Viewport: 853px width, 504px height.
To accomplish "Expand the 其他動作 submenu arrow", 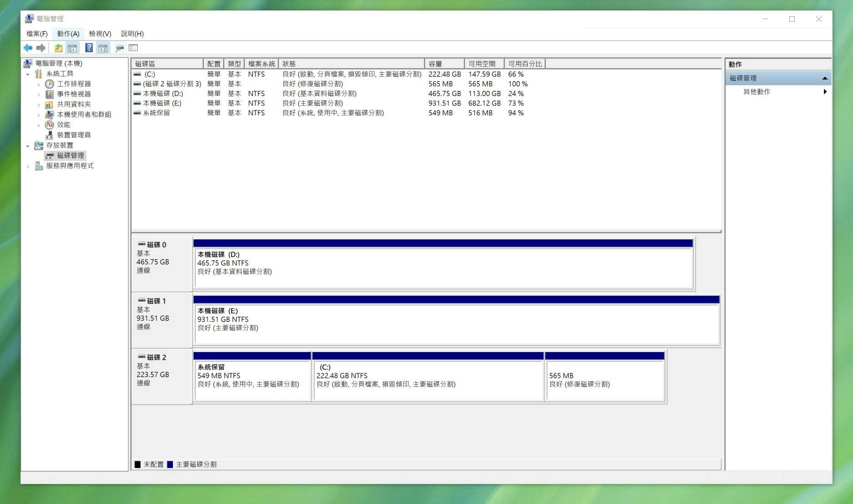I will tap(825, 92).
